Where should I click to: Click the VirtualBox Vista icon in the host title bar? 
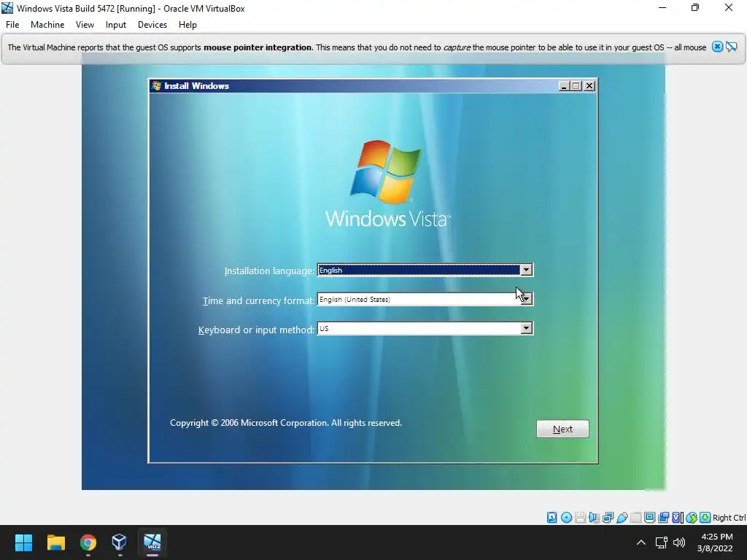point(7,8)
